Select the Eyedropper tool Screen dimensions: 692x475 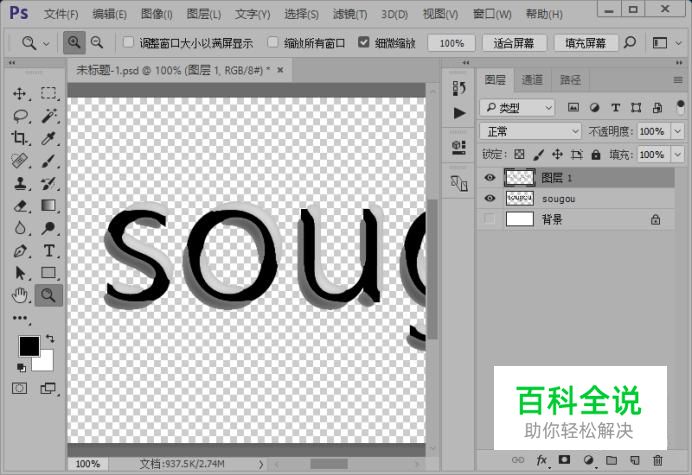pyautogui.click(x=49, y=138)
